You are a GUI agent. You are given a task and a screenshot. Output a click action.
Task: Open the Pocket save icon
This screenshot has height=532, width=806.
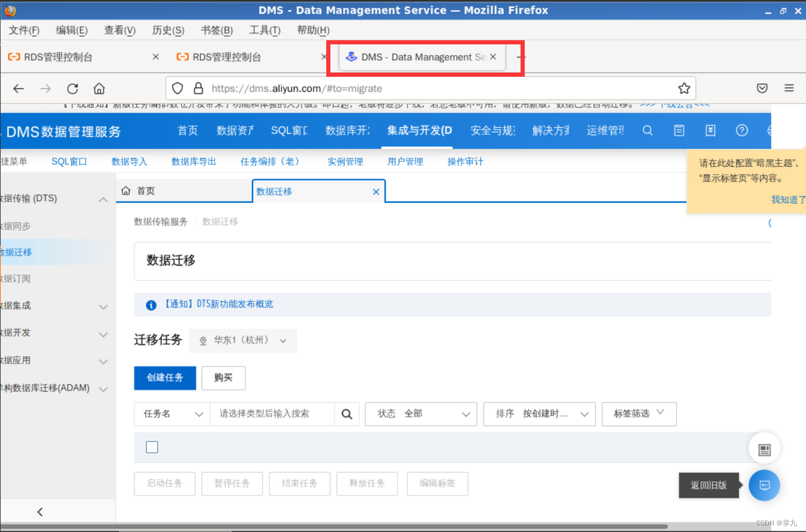tap(762, 88)
